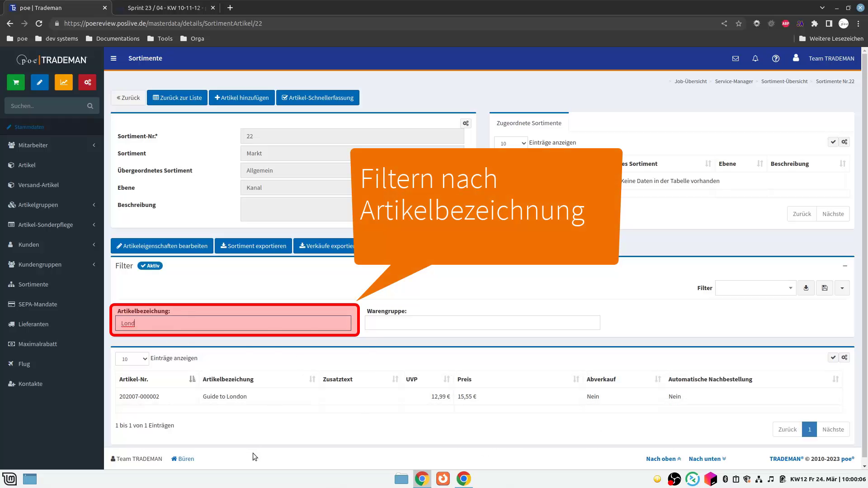Screen dimensions: 868x488
Task: Reload the page in Chrome
Action: point(39,23)
